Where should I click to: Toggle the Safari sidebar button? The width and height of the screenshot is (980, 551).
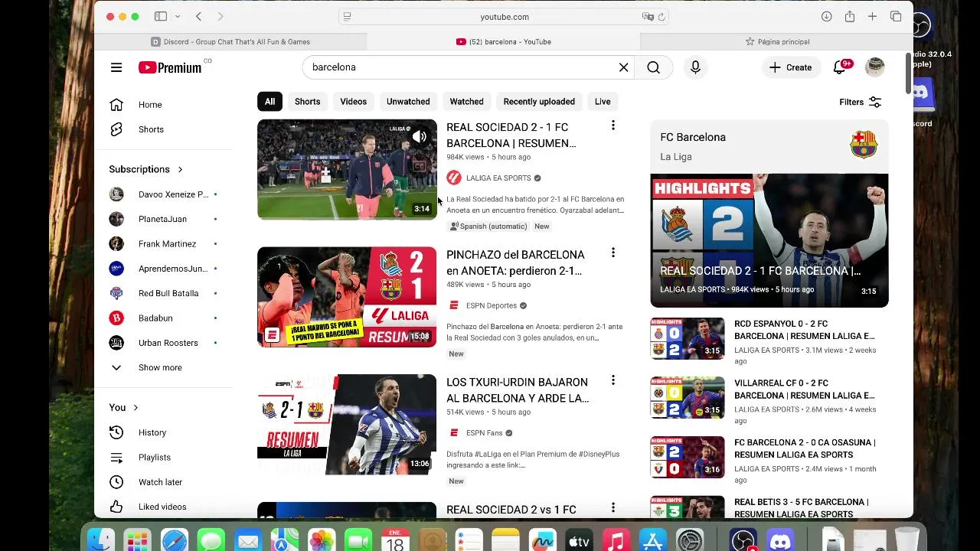click(x=161, y=17)
